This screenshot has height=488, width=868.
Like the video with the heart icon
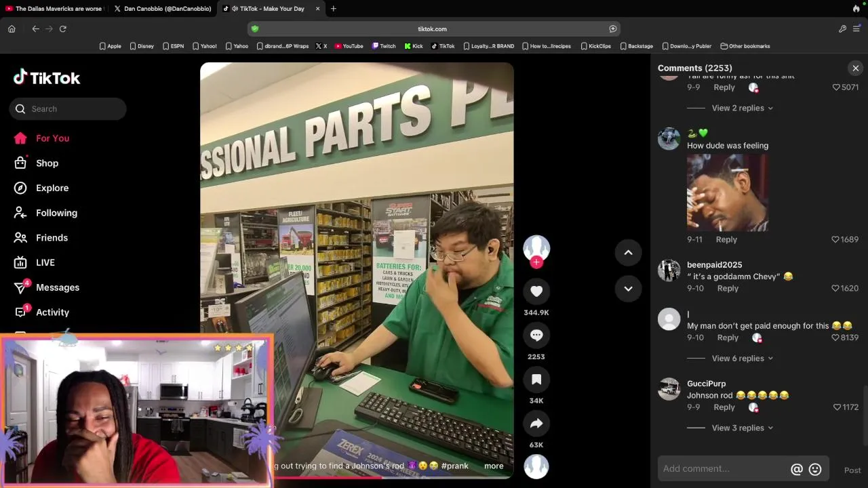click(536, 291)
